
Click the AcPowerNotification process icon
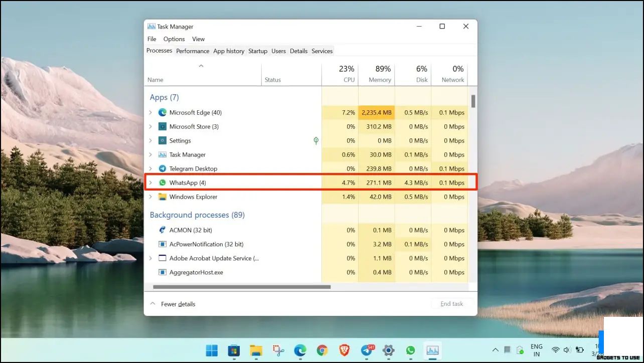(x=163, y=244)
